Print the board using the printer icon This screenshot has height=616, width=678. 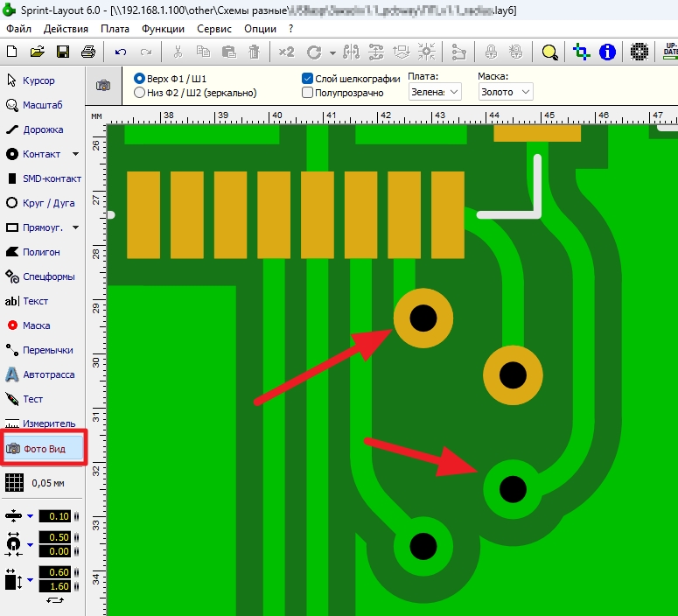(88, 52)
